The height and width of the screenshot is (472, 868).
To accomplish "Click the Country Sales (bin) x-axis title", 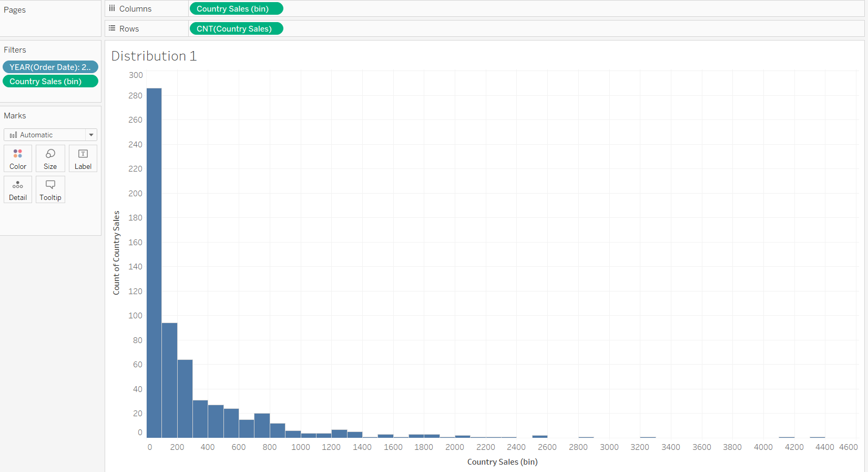I will [x=502, y=462].
